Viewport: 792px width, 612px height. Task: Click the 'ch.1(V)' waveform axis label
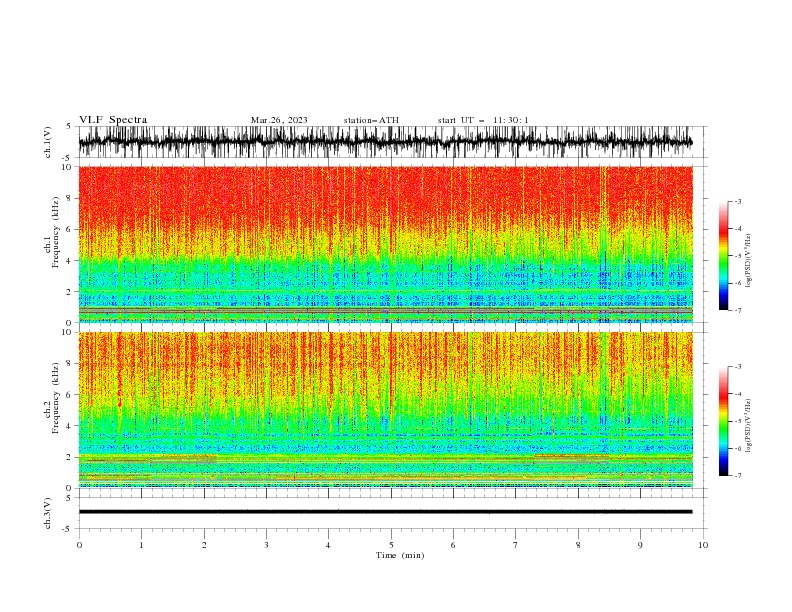(x=48, y=142)
